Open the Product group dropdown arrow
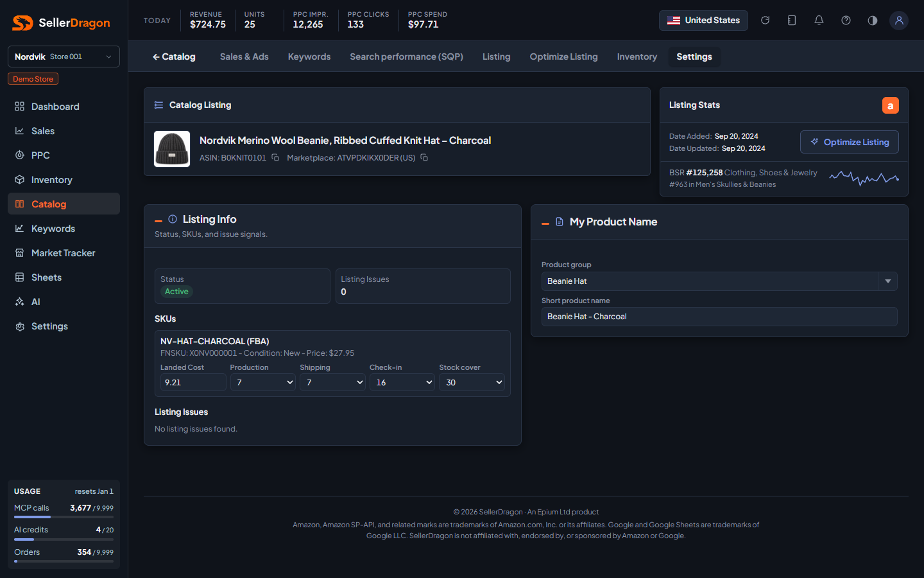 pyautogui.click(x=888, y=281)
